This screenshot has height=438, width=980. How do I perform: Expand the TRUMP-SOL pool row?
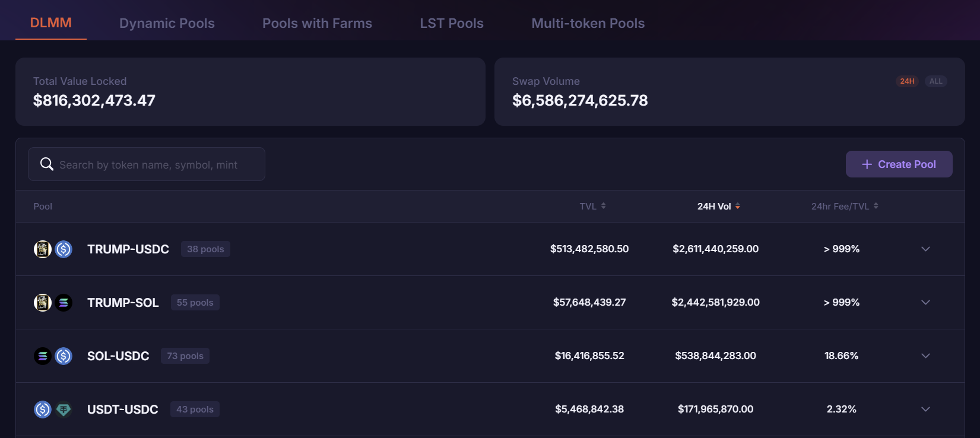click(925, 303)
